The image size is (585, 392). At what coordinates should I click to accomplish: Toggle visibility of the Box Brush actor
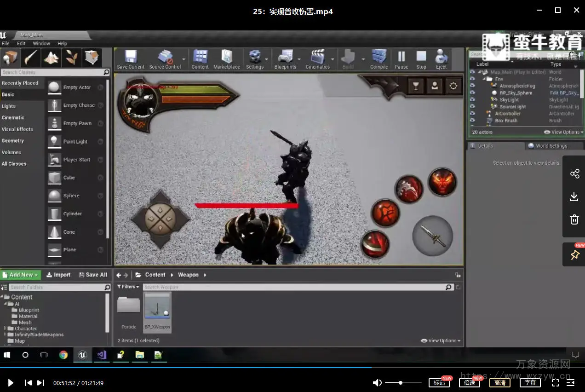click(x=472, y=121)
